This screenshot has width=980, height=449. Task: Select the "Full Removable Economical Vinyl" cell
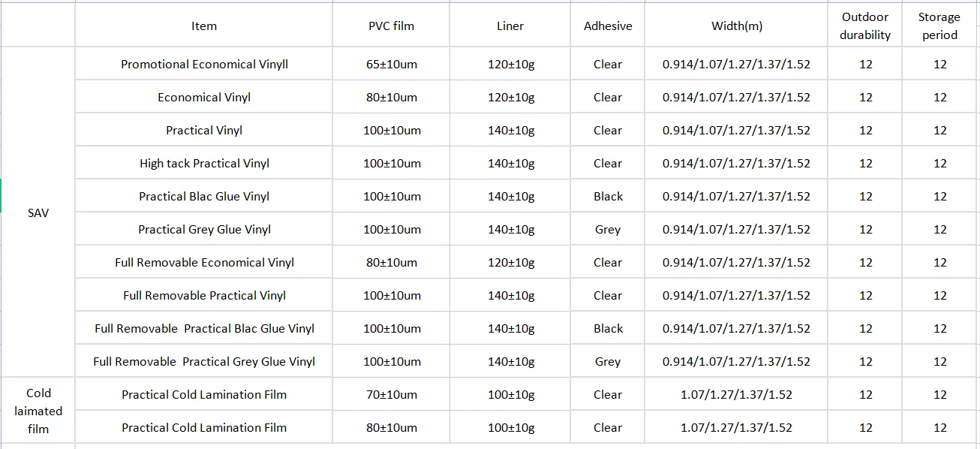point(204,263)
